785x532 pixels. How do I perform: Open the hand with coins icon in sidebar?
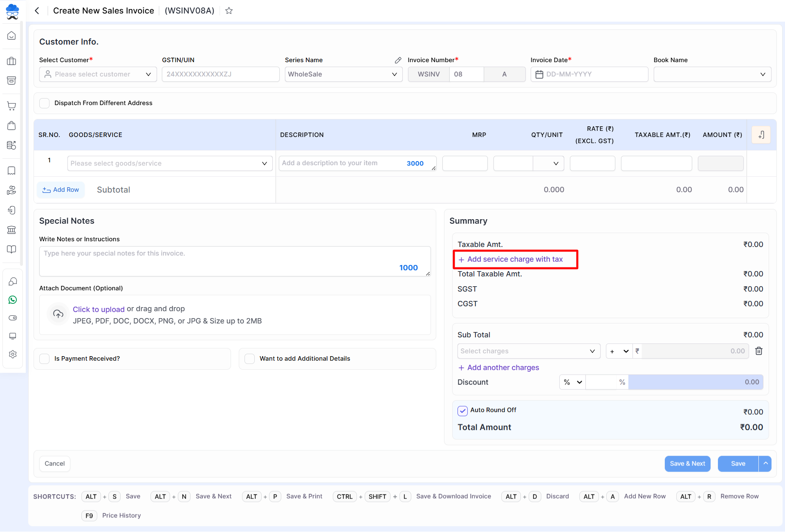(12, 190)
